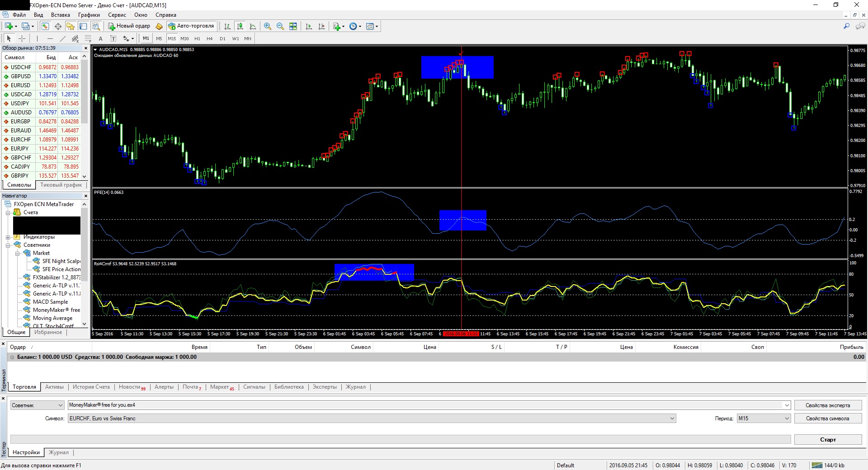Open the search magnifier icon
Viewport: 868px width, 470px height.
(846, 26)
